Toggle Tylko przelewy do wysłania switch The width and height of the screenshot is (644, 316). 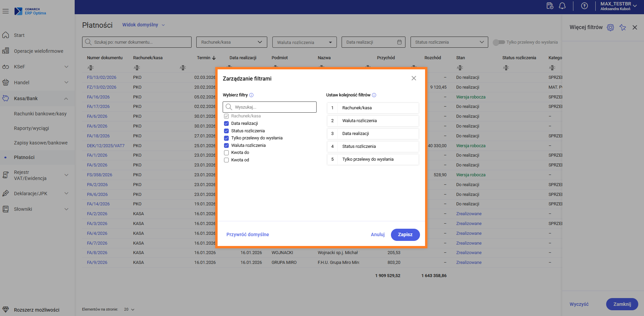(498, 42)
